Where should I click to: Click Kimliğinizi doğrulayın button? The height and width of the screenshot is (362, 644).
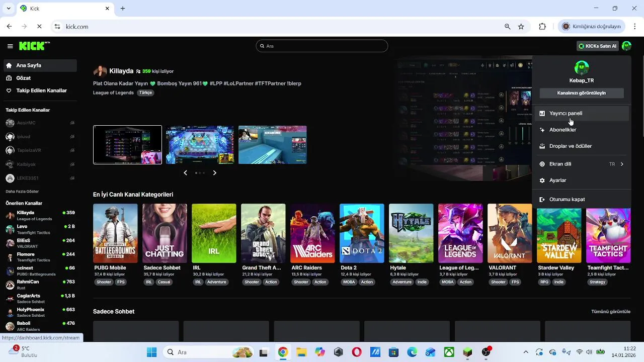click(x=592, y=27)
